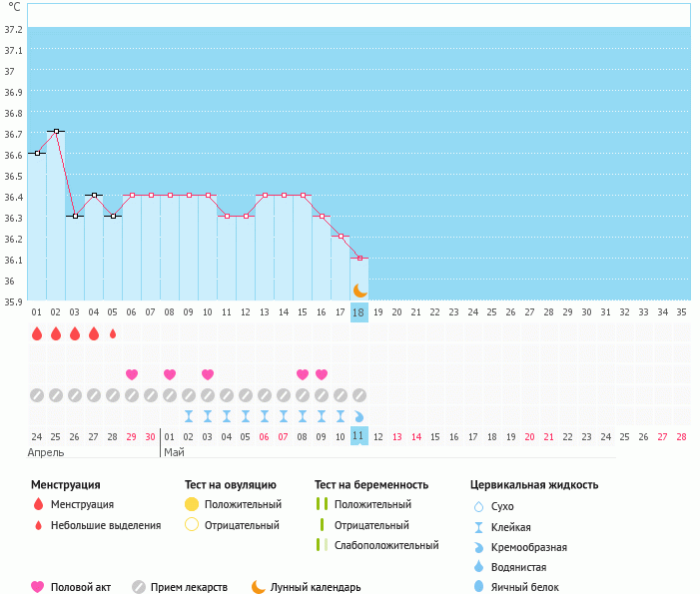Click the menstruation drop on day 01

click(x=37, y=333)
